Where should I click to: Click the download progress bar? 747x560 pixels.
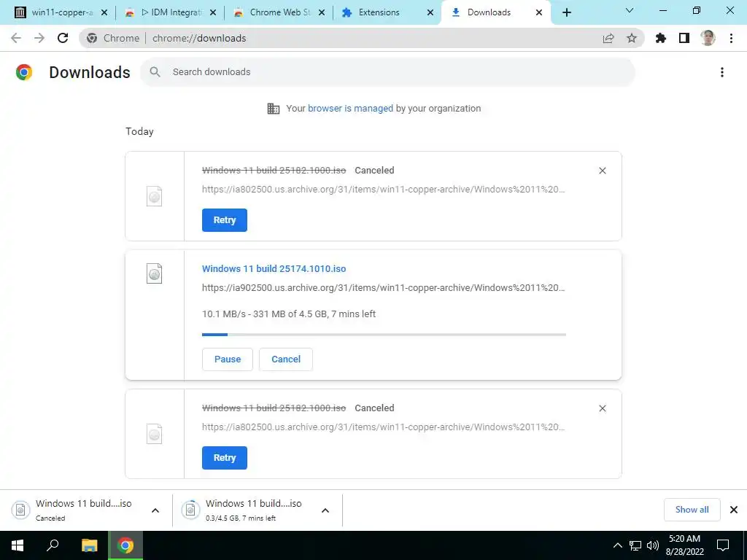384,335
